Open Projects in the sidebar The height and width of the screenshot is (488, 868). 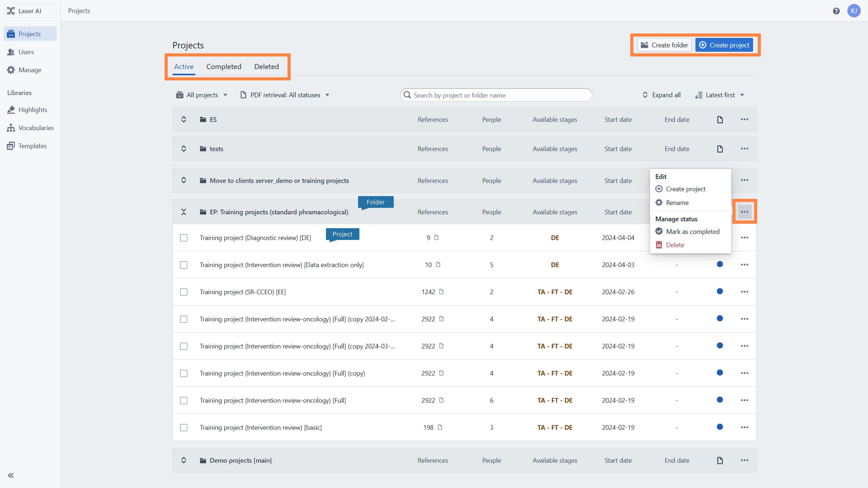30,34
